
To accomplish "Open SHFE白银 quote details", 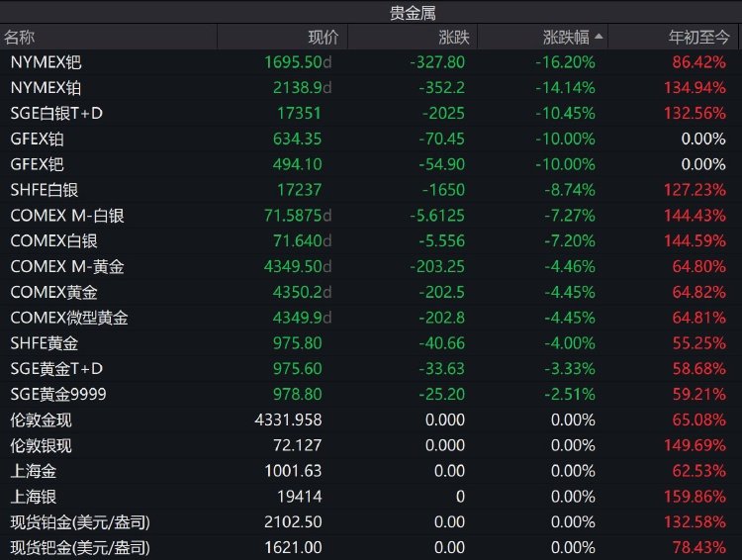I will [x=46, y=190].
